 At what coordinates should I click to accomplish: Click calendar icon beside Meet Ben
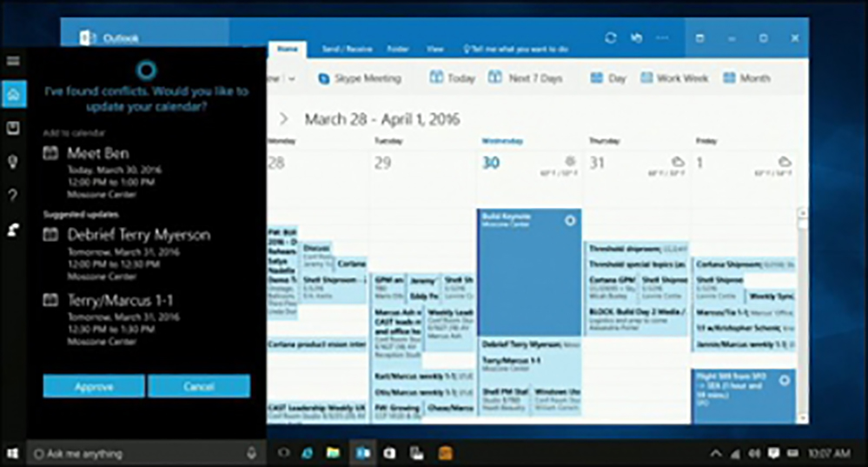tap(50, 153)
